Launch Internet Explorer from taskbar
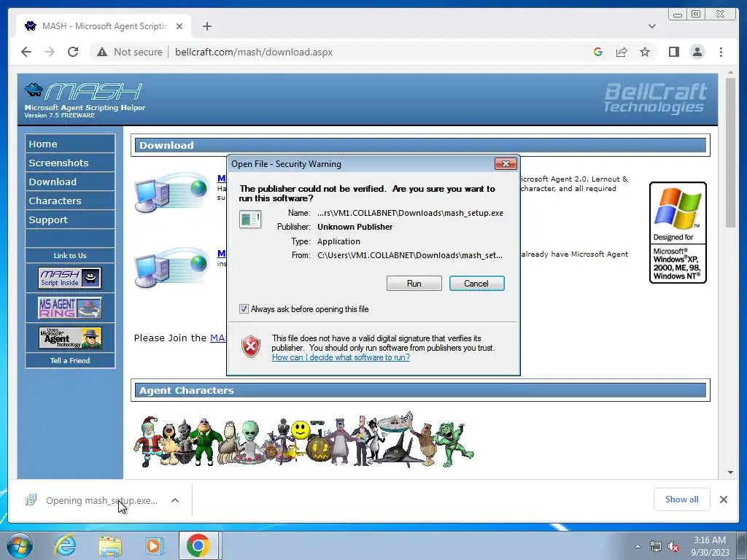Viewport: 747px width, 560px height. pos(65,545)
